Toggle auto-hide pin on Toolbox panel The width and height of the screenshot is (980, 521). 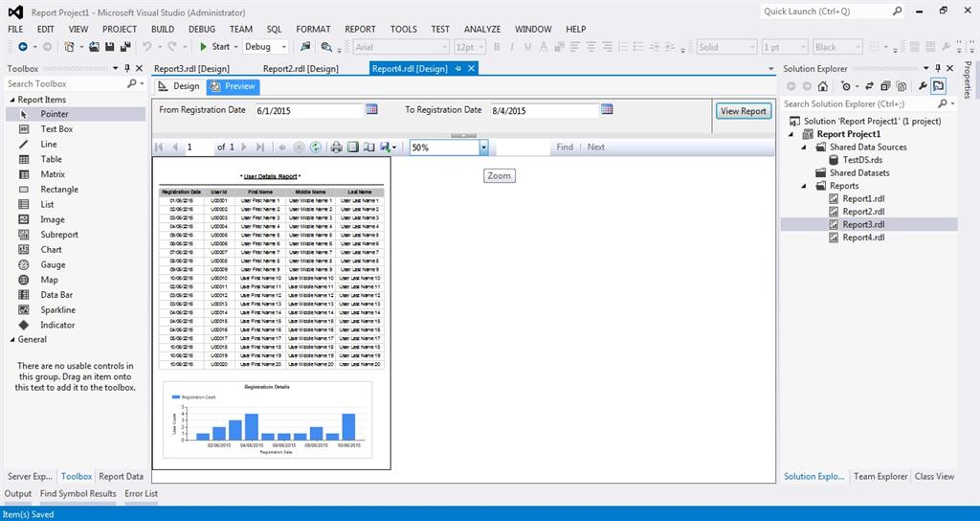coord(127,68)
